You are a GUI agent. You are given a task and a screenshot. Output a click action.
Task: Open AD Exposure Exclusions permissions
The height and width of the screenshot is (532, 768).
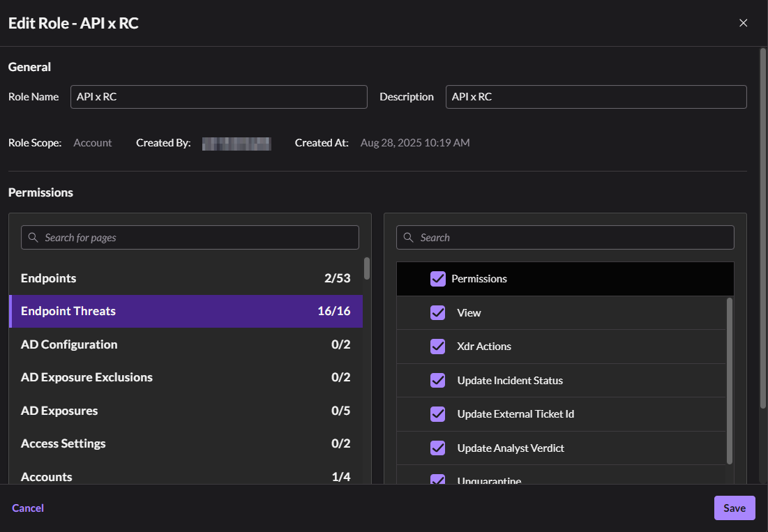[x=186, y=377]
